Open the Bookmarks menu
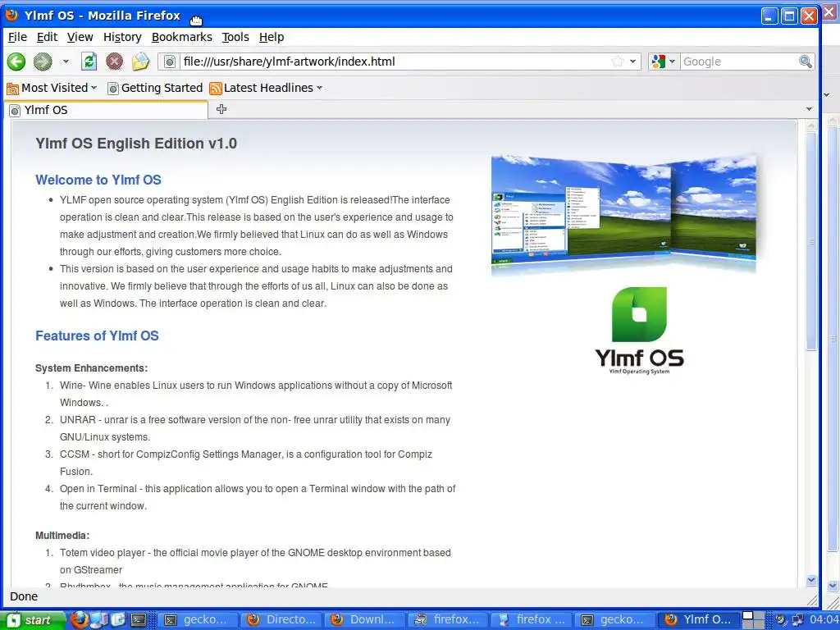Viewport: 840px width, 630px height. (x=181, y=37)
